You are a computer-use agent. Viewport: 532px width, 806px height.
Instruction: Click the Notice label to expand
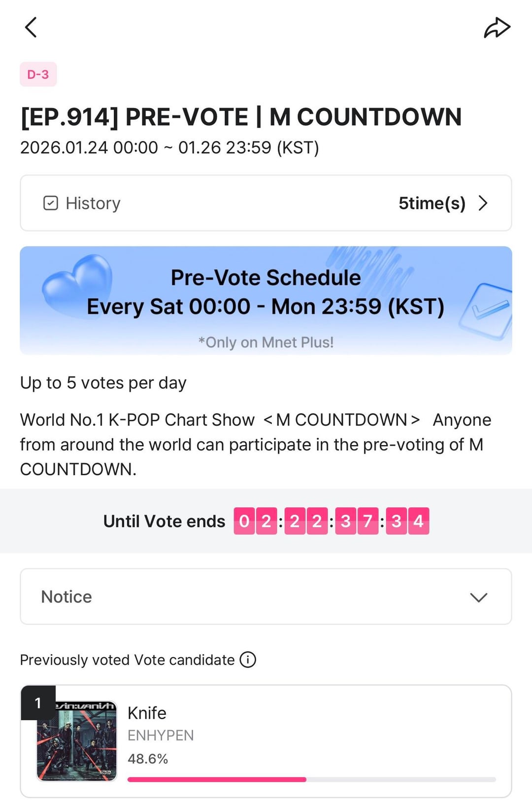[66, 597]
